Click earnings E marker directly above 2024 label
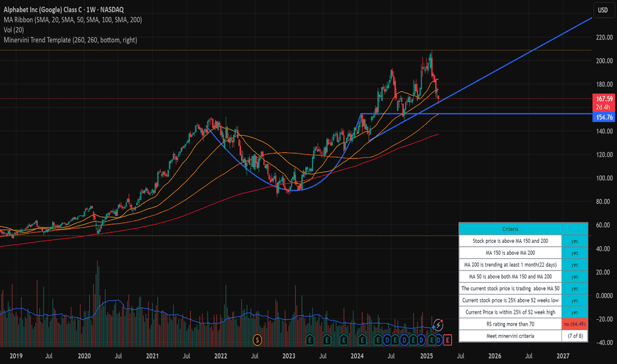 (362, 340)
